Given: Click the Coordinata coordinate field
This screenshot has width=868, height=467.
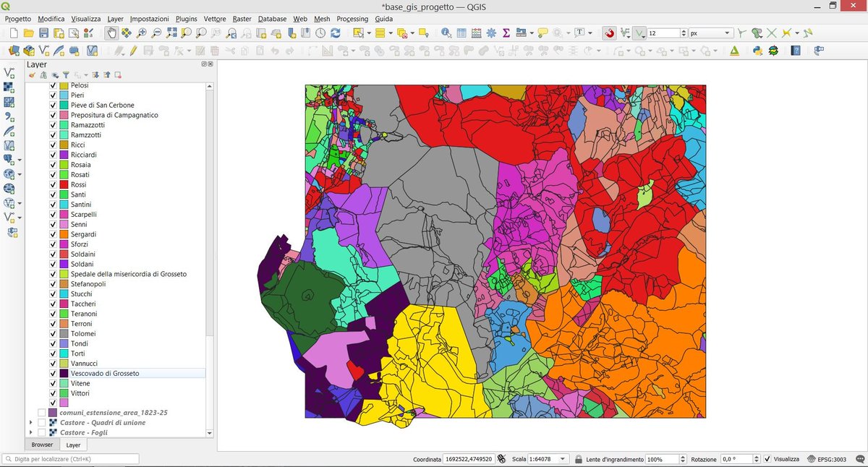Looking at the screenshot, I should point(468,459).
